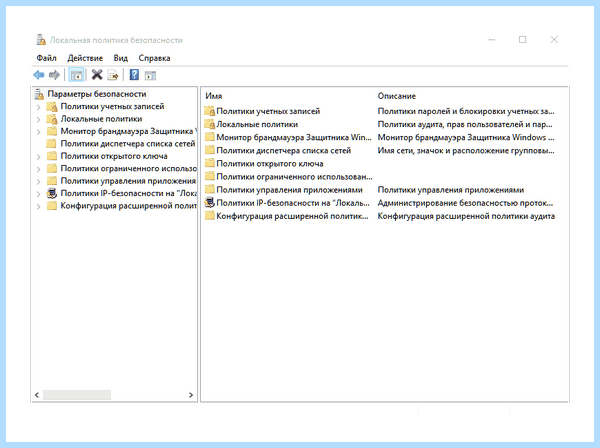The width and height of the screenshot is (600, 448).
Task: Sort the list by the Описание column header
Action: [x=396, y=96]
